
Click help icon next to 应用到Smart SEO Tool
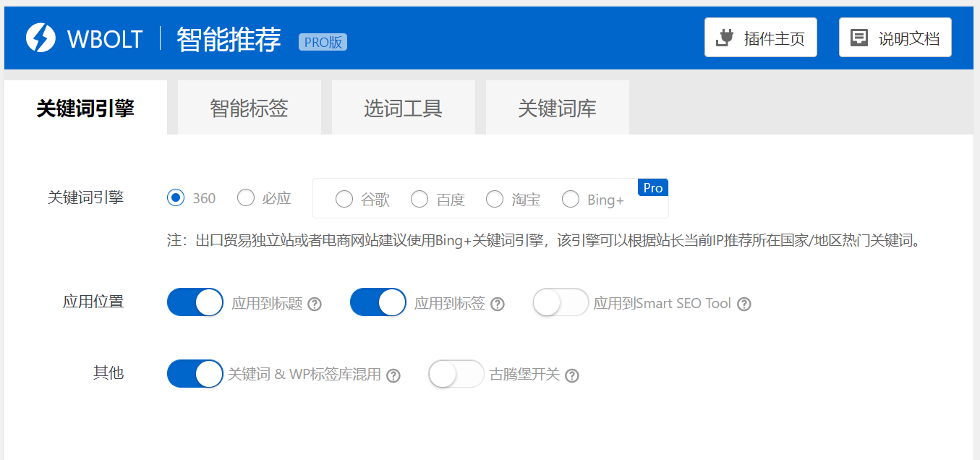[x=744, y=304]
